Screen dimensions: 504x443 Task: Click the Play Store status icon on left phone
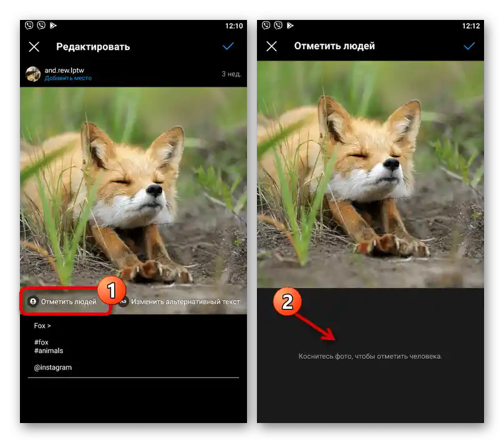tap(53, 26)
